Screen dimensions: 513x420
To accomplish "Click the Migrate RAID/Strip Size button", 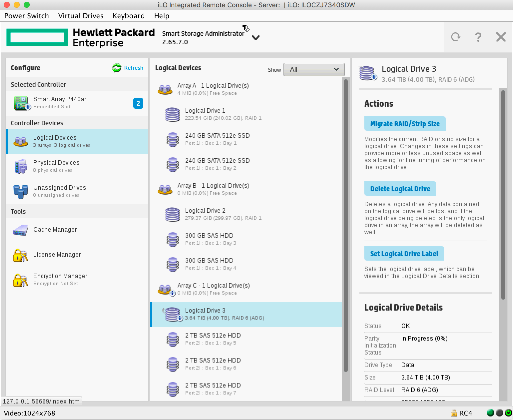I will point(405,123).
